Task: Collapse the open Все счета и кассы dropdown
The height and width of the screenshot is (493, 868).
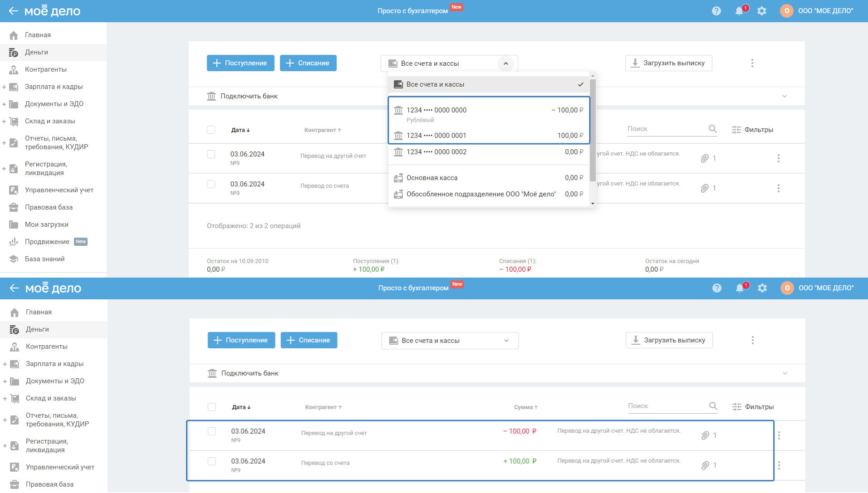Action: click(x=506, y=63)
